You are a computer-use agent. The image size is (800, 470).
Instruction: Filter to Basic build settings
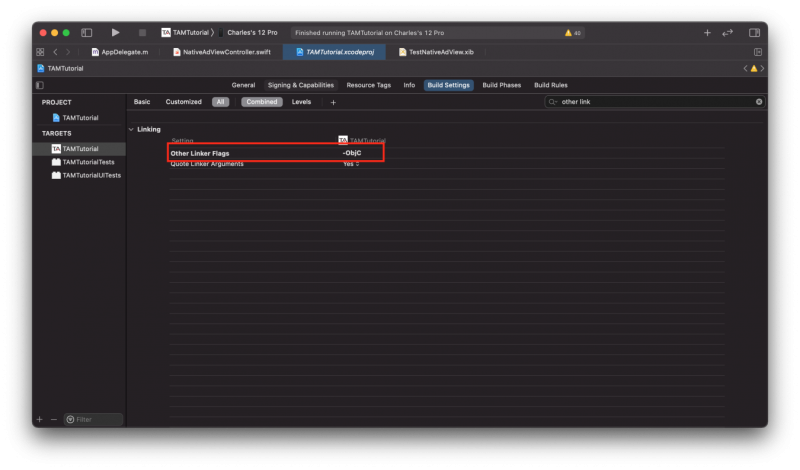click(142, 102)
